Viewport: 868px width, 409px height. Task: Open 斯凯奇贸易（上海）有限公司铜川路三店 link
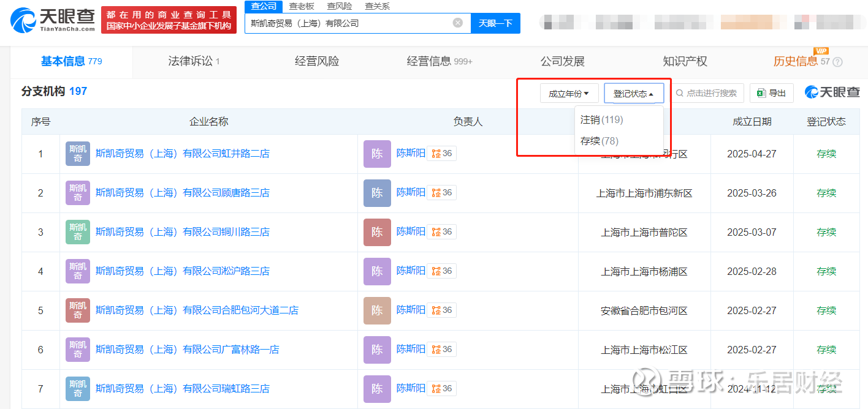pos(183,232)
